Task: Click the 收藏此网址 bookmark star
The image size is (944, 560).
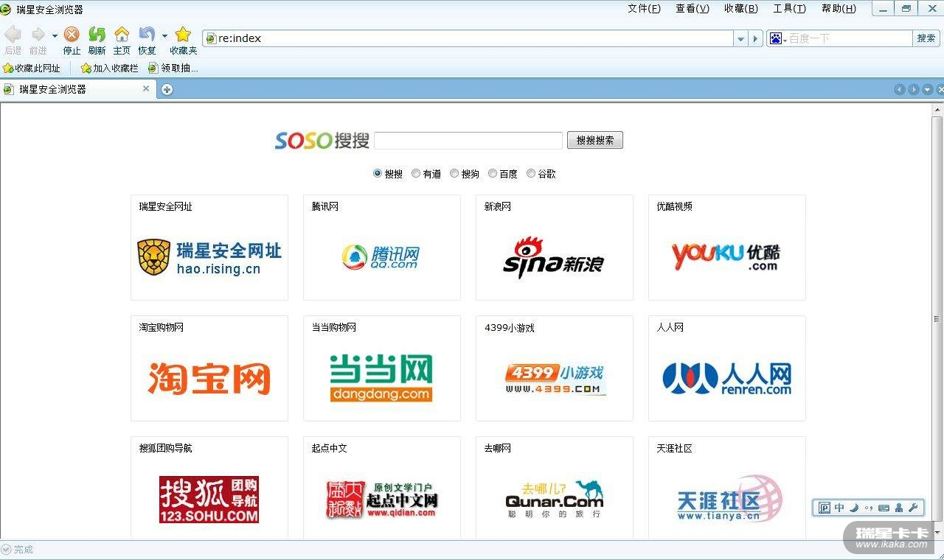Action: [8, 69]
